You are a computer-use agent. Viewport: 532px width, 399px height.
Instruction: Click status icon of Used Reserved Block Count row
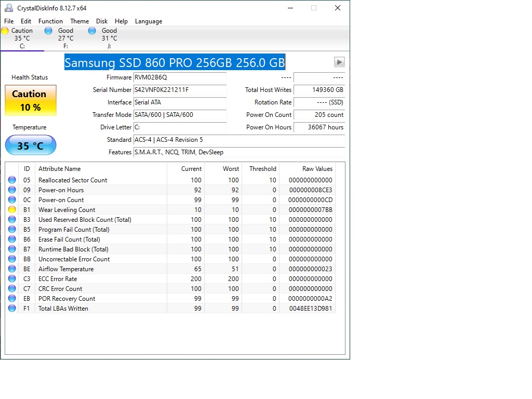pos(12,219)
